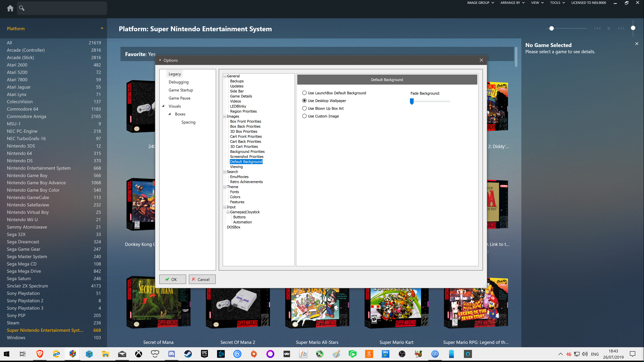Screen dimensions: 644x362
Task: Open Xbox app from the taskbar
Action: tap(138, 354)
